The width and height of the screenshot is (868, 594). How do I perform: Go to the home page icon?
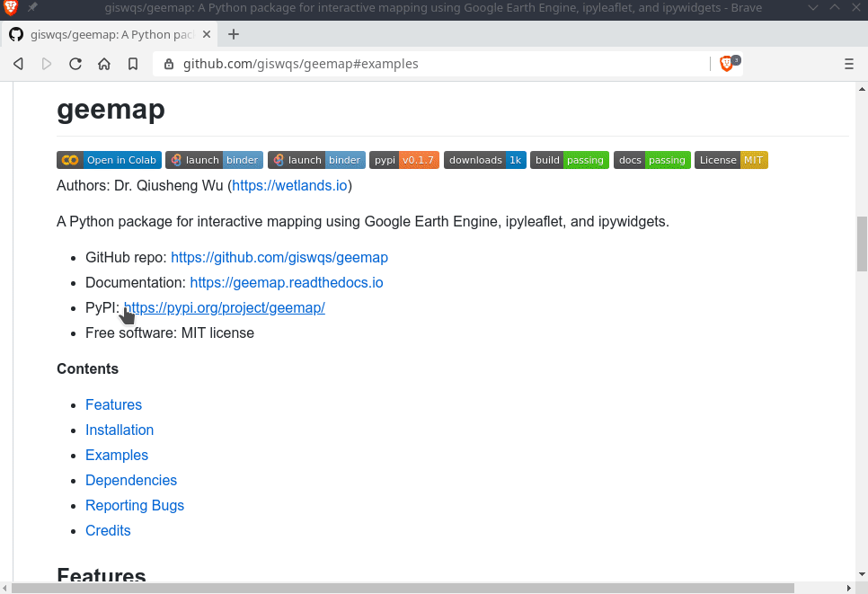click(104, 64)
